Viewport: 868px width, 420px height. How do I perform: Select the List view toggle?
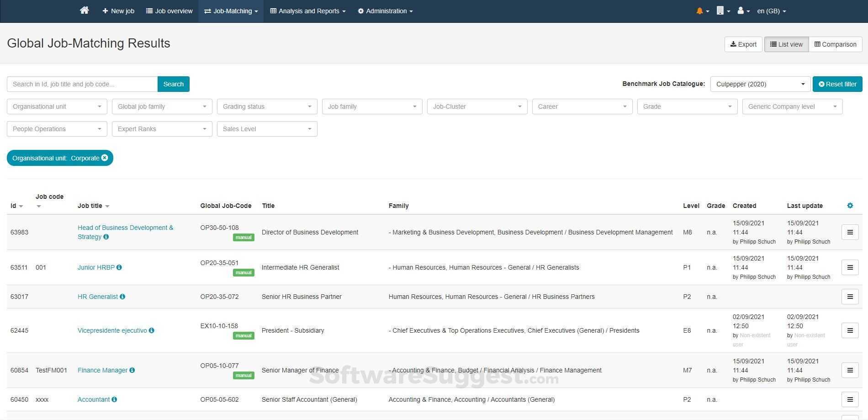[x=786, y=44]
